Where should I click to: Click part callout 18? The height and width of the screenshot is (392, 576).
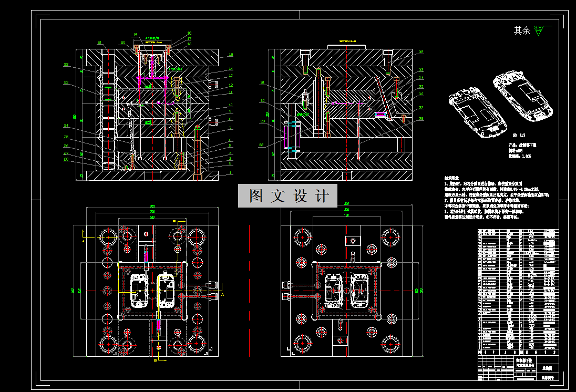189,33
